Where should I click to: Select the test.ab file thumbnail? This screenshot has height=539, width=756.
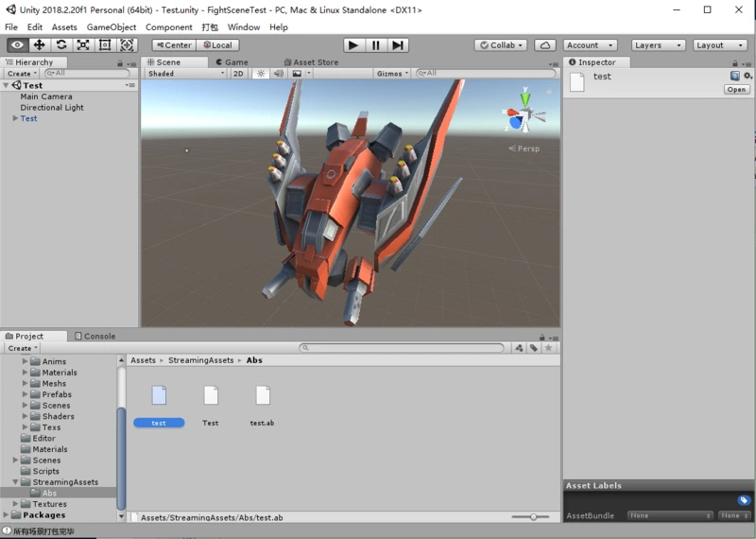pos(263,395)
